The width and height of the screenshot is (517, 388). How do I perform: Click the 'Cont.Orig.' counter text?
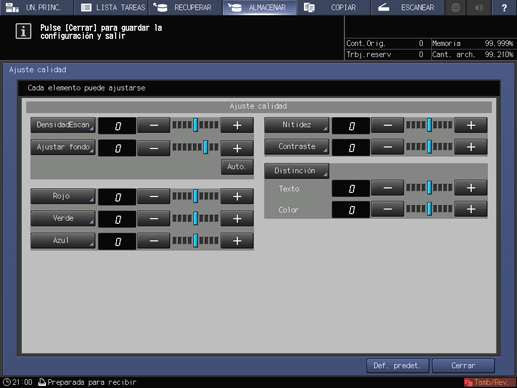[x=366, y=43]
